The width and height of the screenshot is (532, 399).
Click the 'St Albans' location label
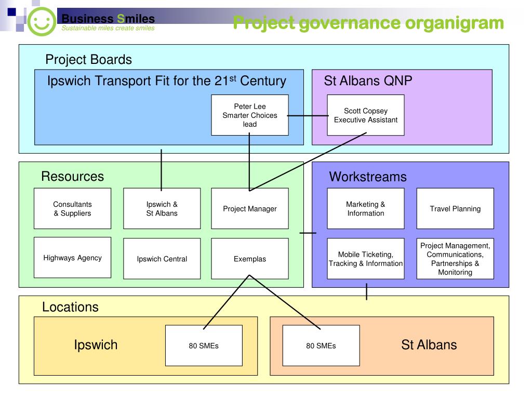(429, 345)
